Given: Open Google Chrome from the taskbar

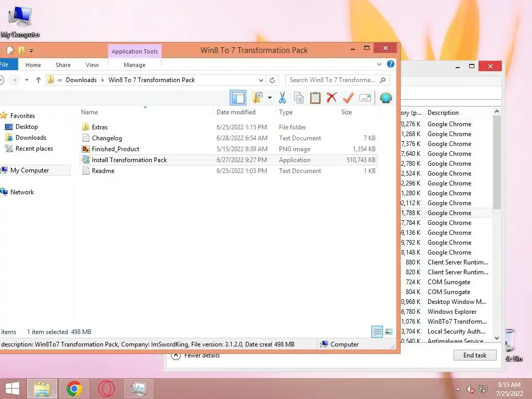Looking at the screenshot, I should pos(74,389).
